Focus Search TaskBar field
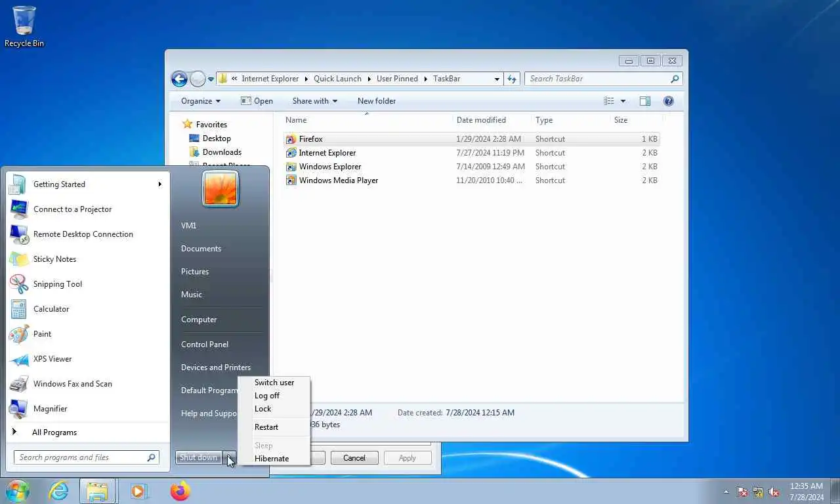Screen dimensions: 840x504 604,79
